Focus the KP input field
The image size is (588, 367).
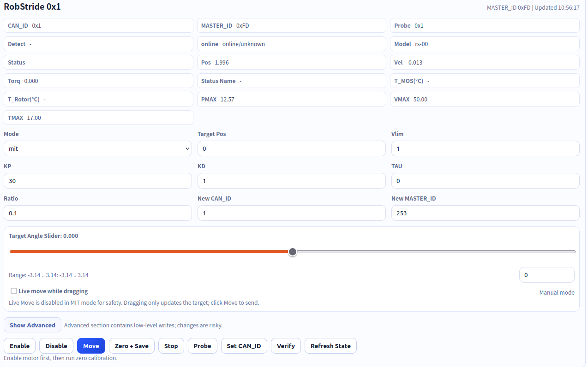98,181
